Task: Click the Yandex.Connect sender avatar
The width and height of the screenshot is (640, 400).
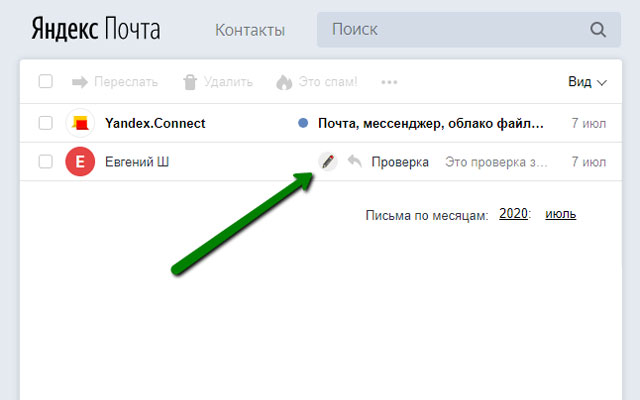Action: [80, 123]
